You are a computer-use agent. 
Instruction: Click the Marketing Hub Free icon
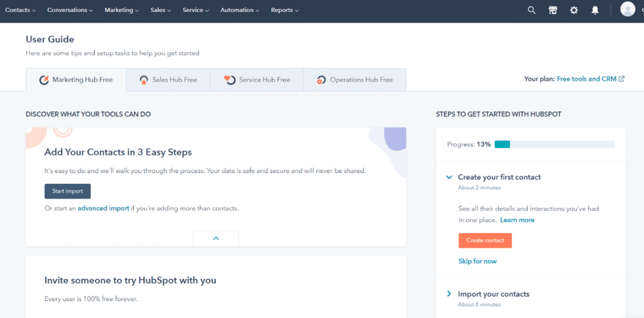pos(44,80)
